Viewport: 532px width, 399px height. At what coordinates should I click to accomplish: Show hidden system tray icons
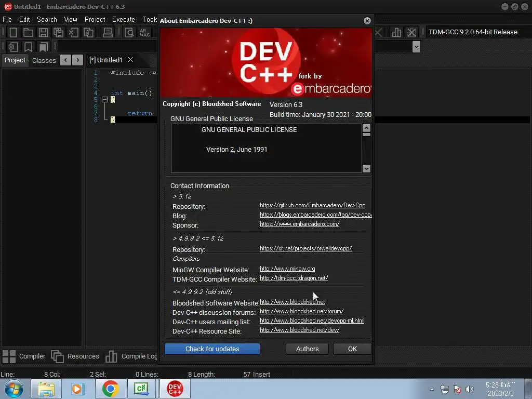432,389
